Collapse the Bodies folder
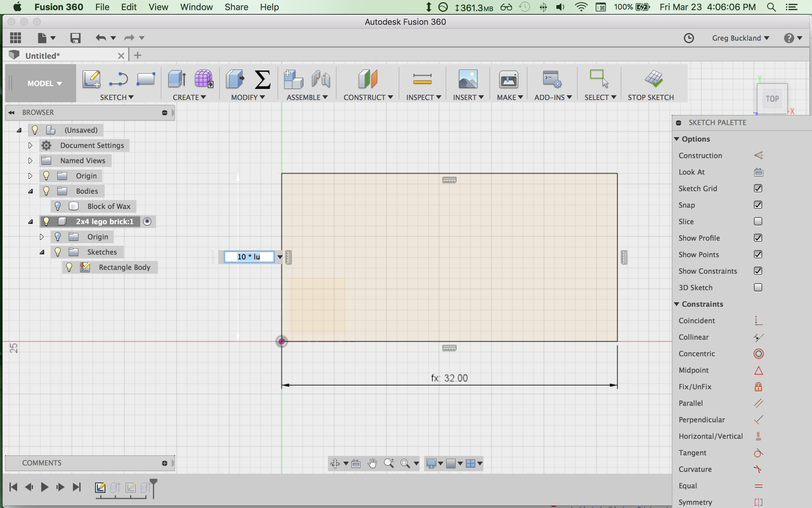Viewport: 812px width, 508px height. [x=30, y=191]
